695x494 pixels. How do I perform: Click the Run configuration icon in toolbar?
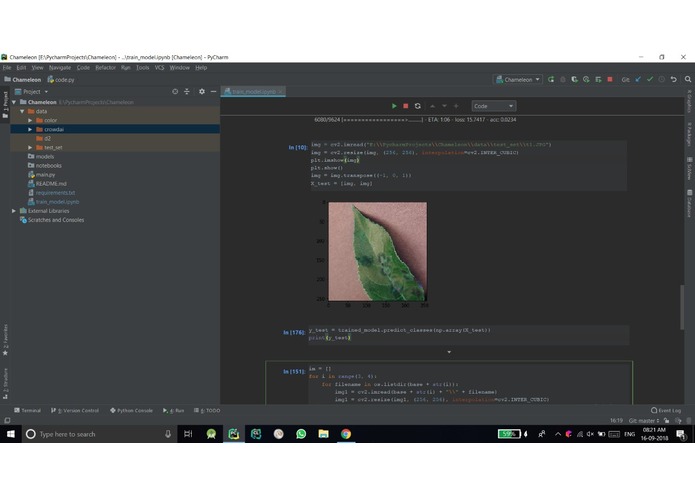[x=551, y=79]
